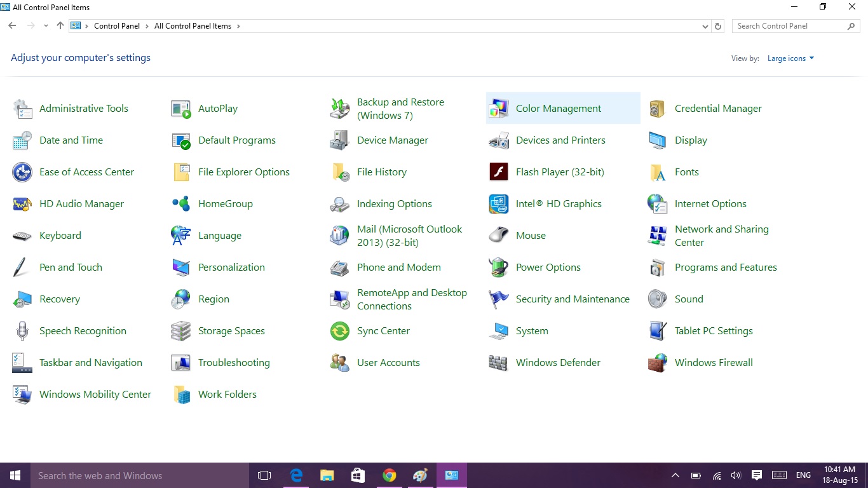Open Microsoft Edge from the taskbar

[296, 475]
